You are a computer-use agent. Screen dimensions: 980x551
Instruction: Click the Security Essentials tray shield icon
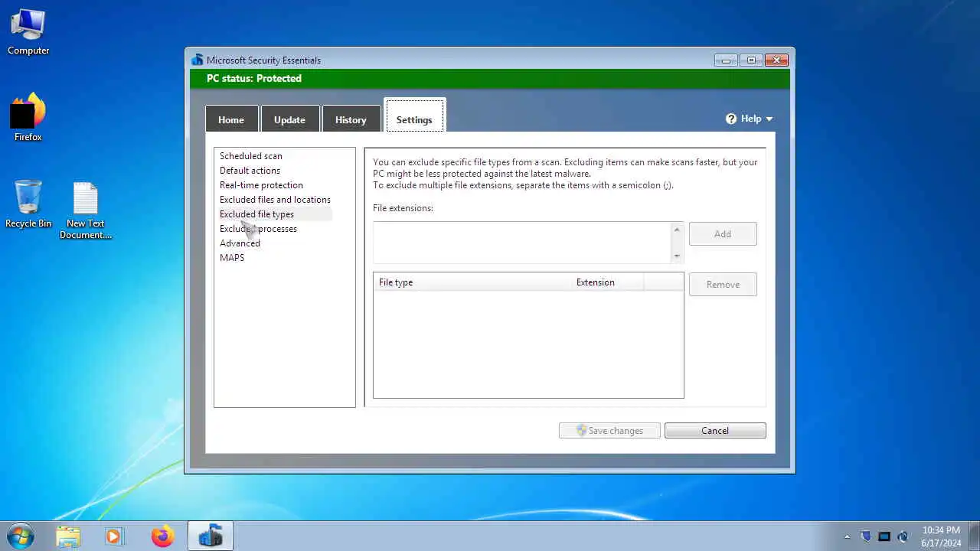(866, 536)
